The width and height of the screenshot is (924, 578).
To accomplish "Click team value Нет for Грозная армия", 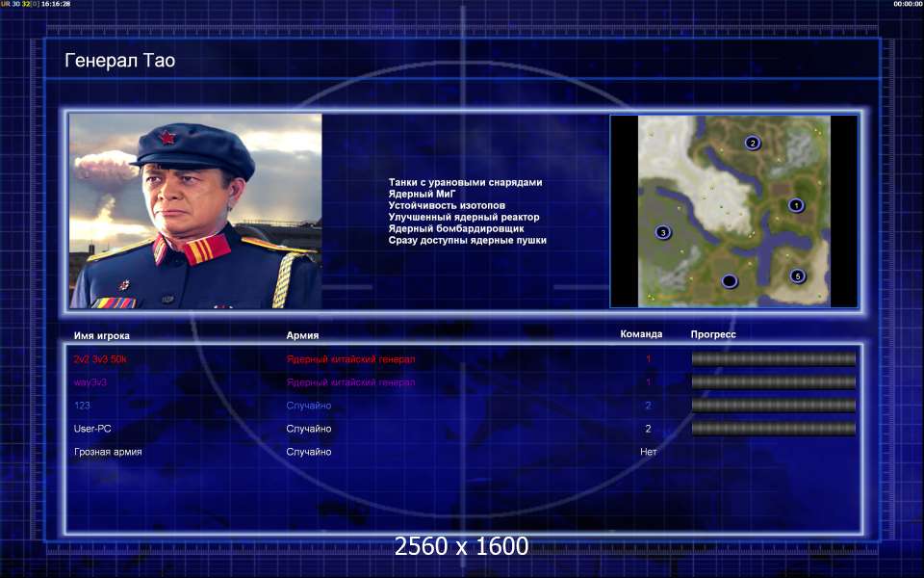I will (648, 452).
